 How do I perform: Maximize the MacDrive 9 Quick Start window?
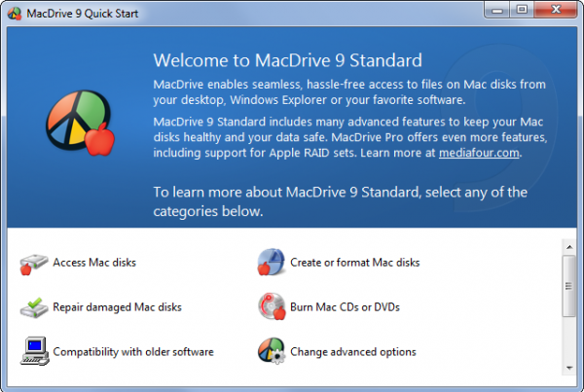point(522,10)
